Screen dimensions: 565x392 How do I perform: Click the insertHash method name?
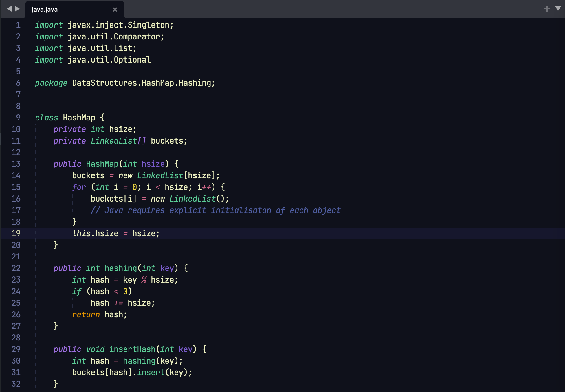[132, 349]
